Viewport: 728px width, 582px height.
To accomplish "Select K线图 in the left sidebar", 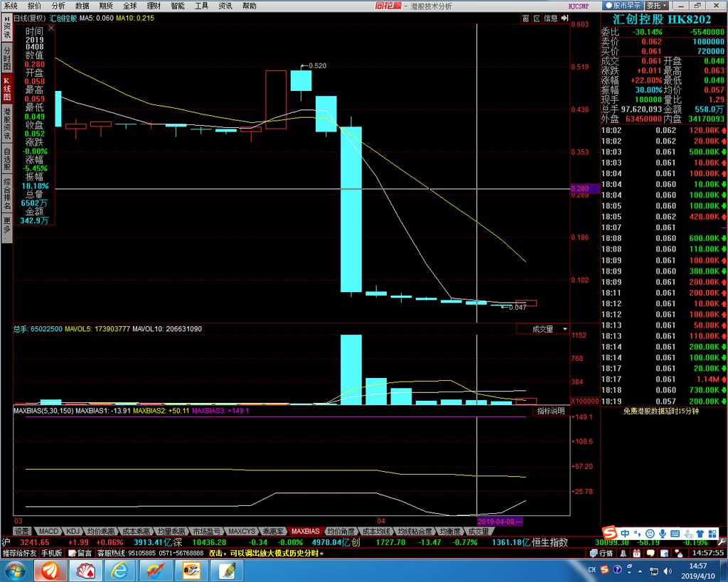I will [x=7, y=89].
